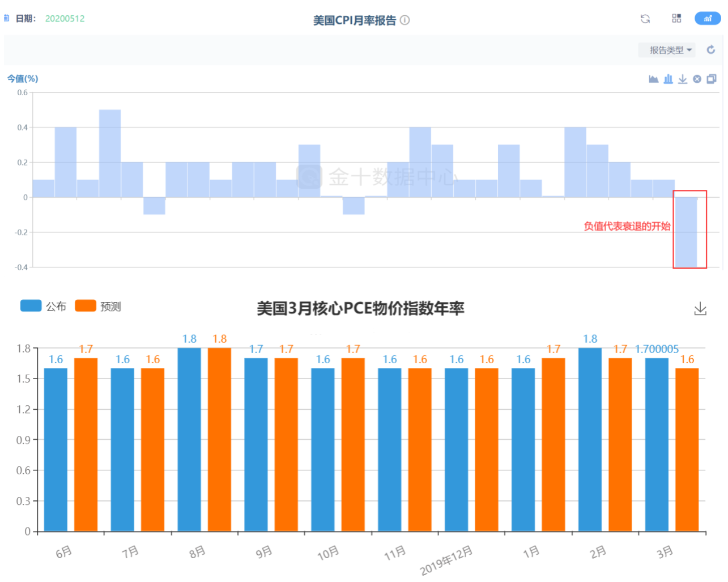Select the last negative CPI bar reaching -0.4
This screenshot has height=582, width=728.
686,232
